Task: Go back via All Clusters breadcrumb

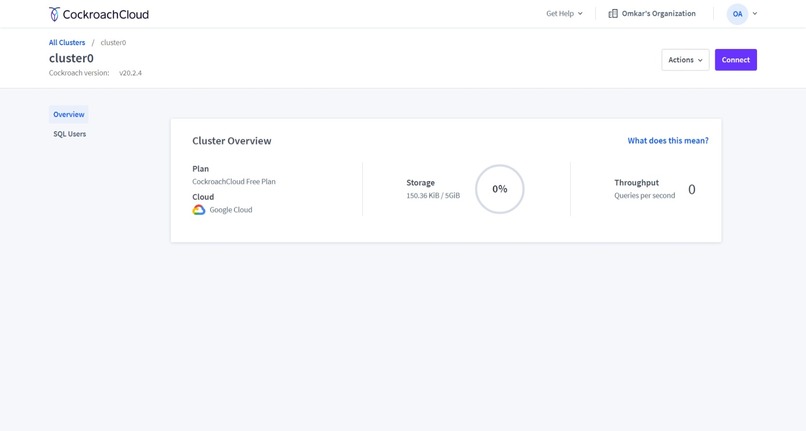Action: click(67, 43)
